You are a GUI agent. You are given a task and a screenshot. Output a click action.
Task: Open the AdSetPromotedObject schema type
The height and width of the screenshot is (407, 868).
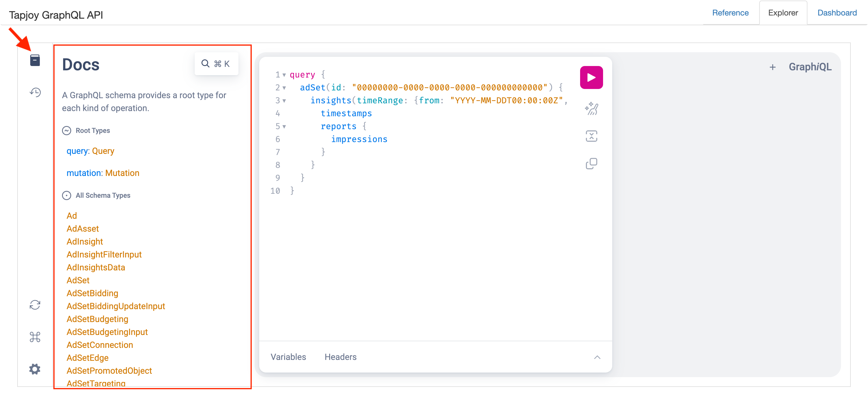coord(109,371)
